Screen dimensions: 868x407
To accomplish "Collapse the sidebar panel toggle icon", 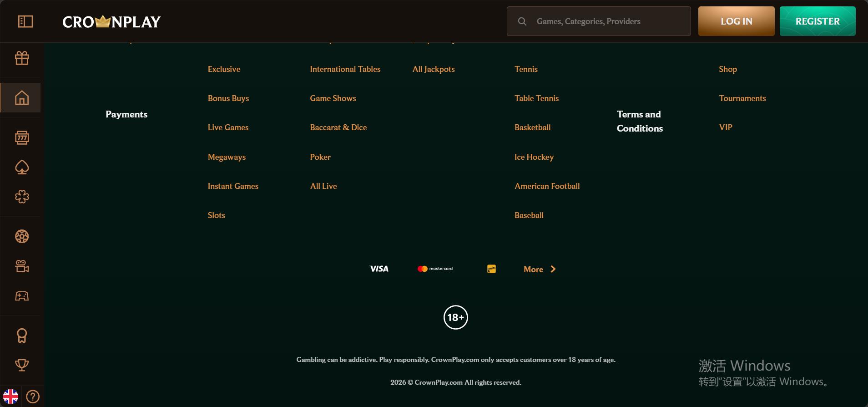I will point(25,21).
